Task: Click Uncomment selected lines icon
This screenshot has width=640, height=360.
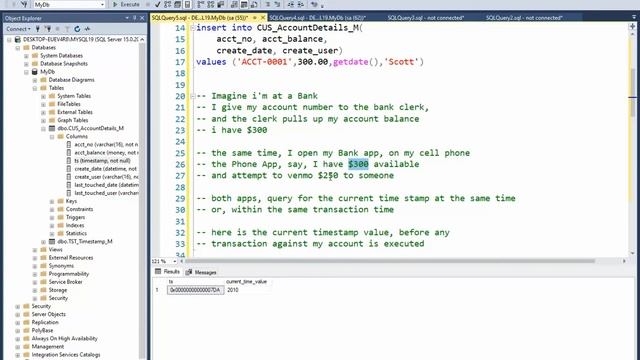Action: (277, 4)
